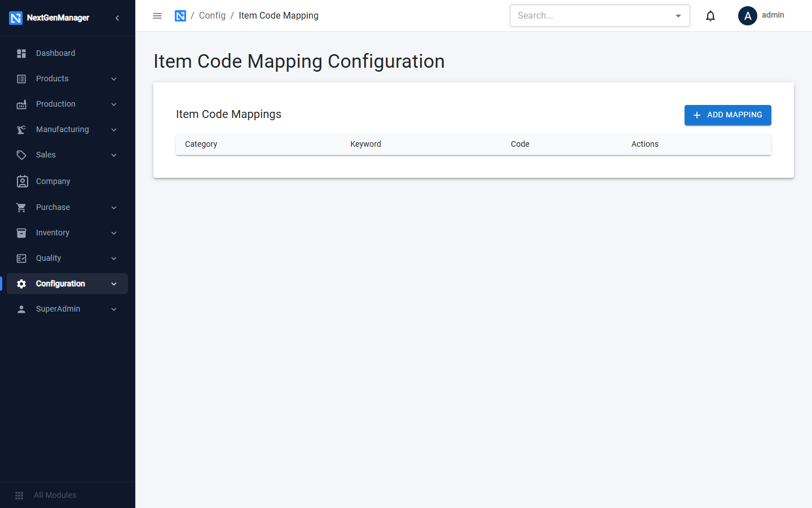Click the Add Mapping button
The width and height of the screenshot is (812, 508).
[x=728, y=115]
